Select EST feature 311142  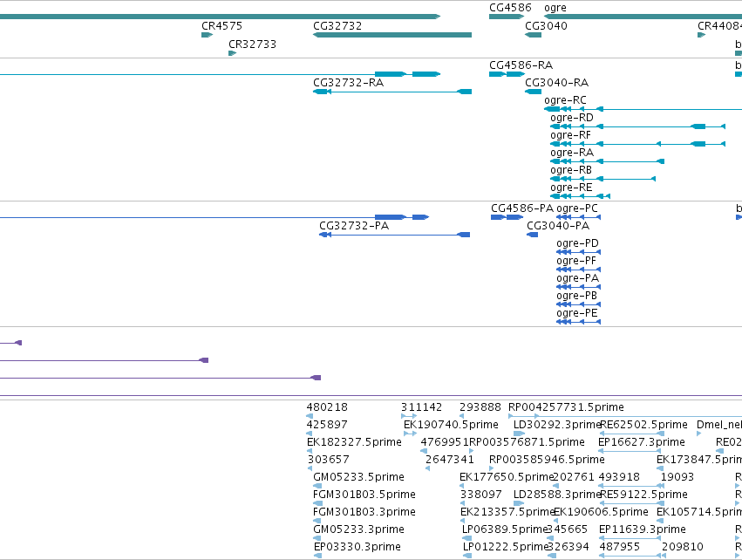422,407
